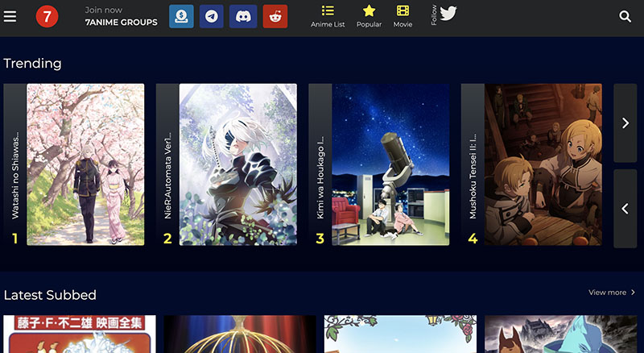
Task: Open the Anime List page
Action: pyautogui.click(x=328, y=16)
